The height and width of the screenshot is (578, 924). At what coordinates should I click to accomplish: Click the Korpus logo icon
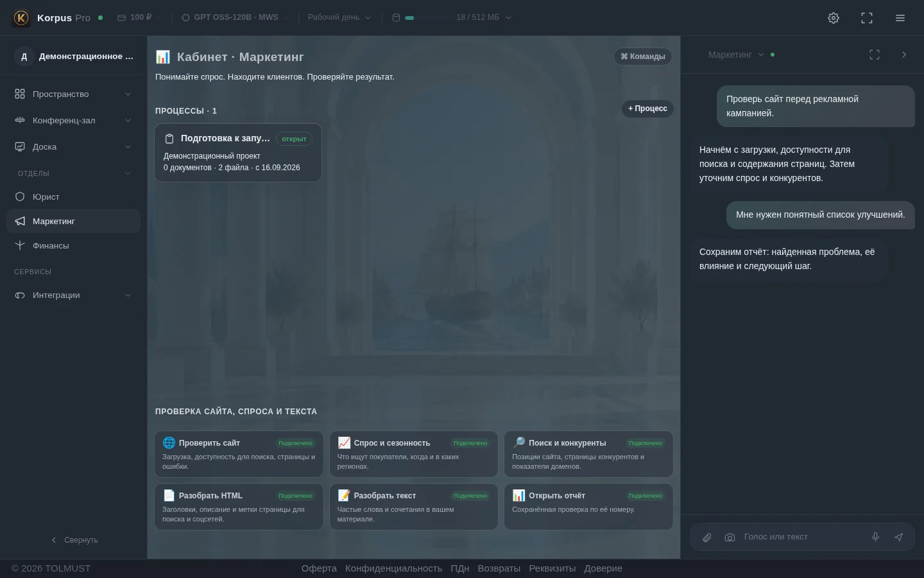coord(21,18)
